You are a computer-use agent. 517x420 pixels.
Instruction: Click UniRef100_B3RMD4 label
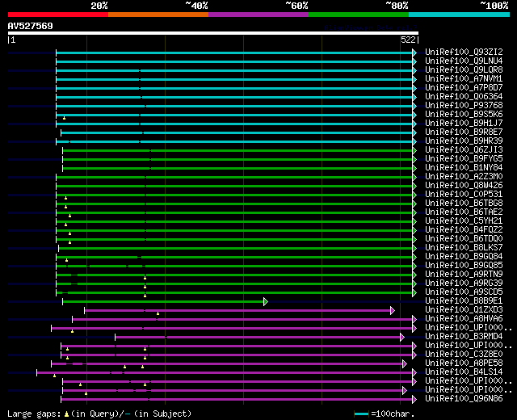pyautogui.click(x=464, y=337)
